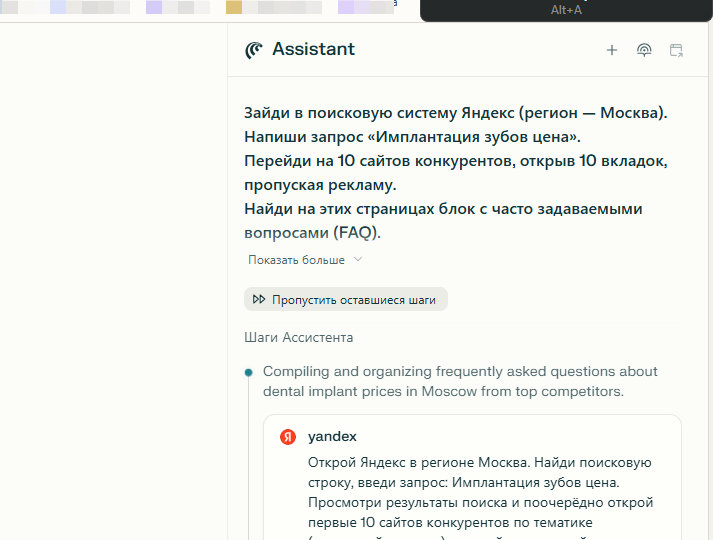
Task: Open the broadcast signal icon in header
Action: pos(644,50)
